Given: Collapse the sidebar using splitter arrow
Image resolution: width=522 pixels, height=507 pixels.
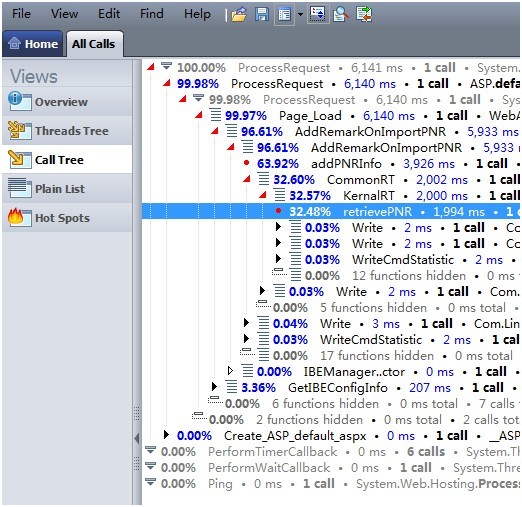Looking at the screenshot, I should click(x=137, y=438).
